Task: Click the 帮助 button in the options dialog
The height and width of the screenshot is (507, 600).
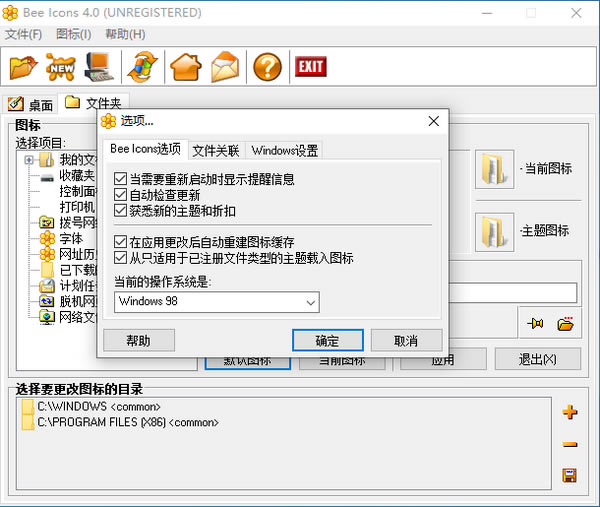Action: coord(139,340)
